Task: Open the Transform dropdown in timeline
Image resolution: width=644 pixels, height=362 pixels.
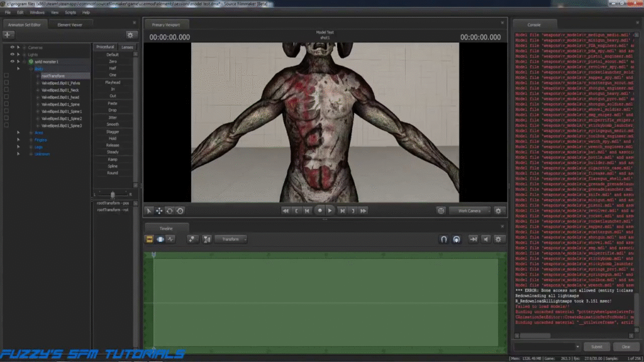Action: click(231, 239)
